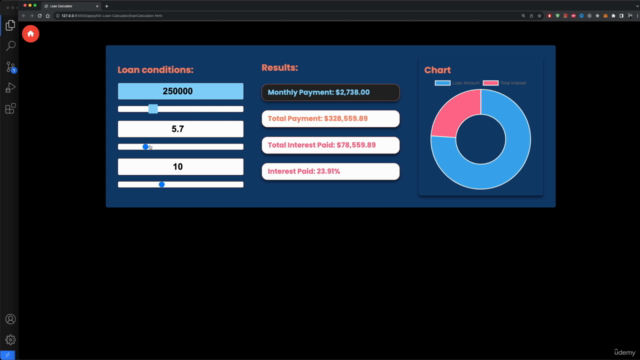Viewport: 640px width, 360px height.
Task: Click the orange extension icon
Action: pyautogui.click(x=606, y=16)
